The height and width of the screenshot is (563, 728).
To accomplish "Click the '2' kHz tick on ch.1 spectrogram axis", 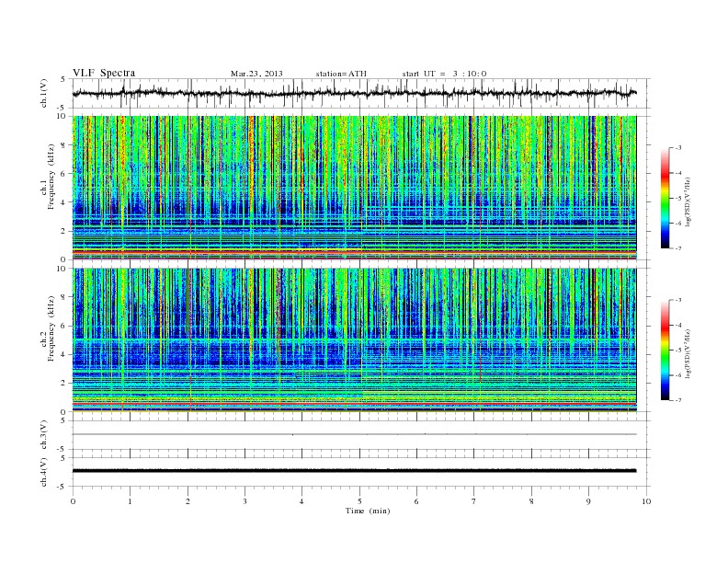I will (x=64, y=231).
